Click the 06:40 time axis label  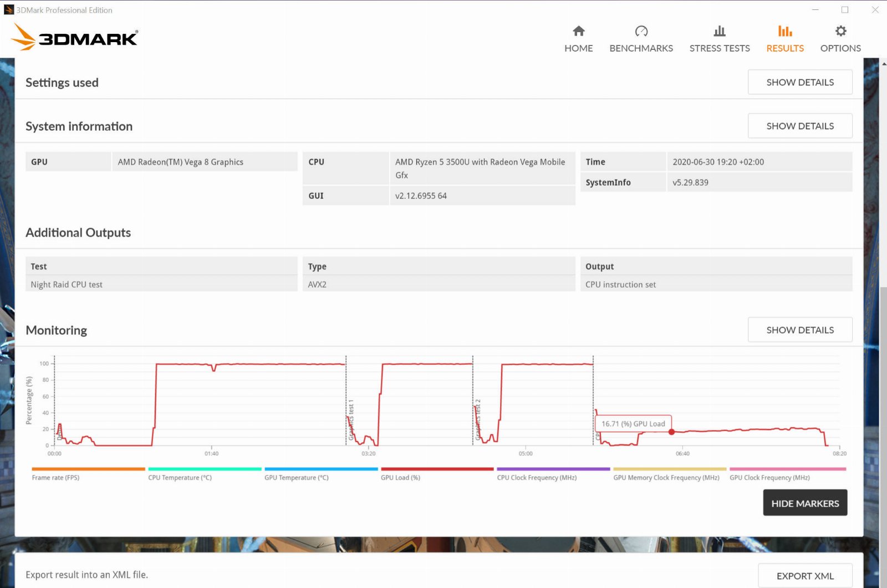[x=682, y=453]
